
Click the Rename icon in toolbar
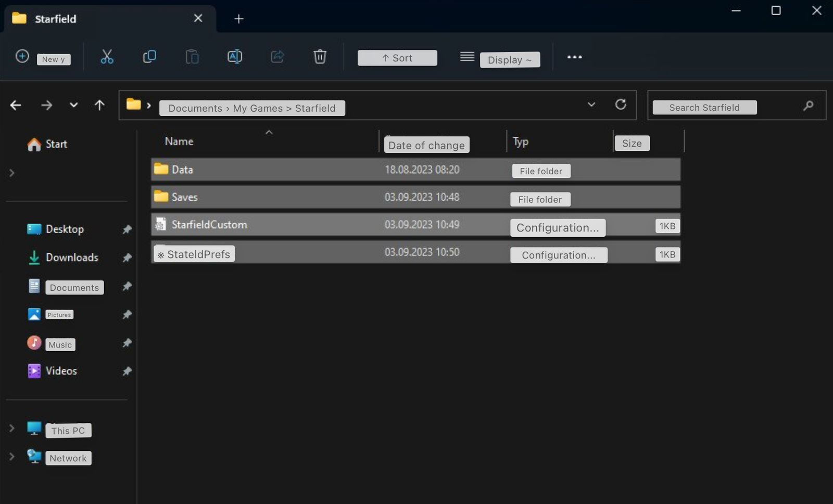[x=235, y=57]
